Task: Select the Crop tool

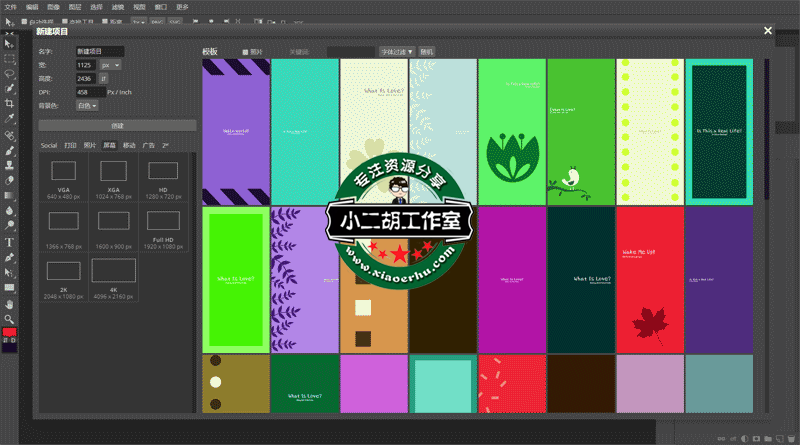Action: 10,103
